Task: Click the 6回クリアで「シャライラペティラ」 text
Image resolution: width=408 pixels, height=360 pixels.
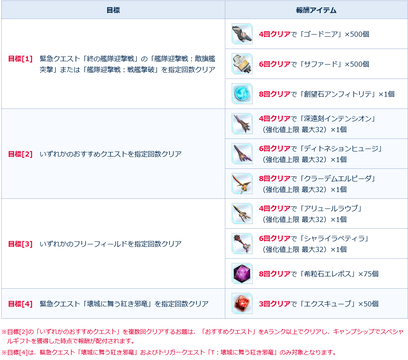Action: [314, 239]
